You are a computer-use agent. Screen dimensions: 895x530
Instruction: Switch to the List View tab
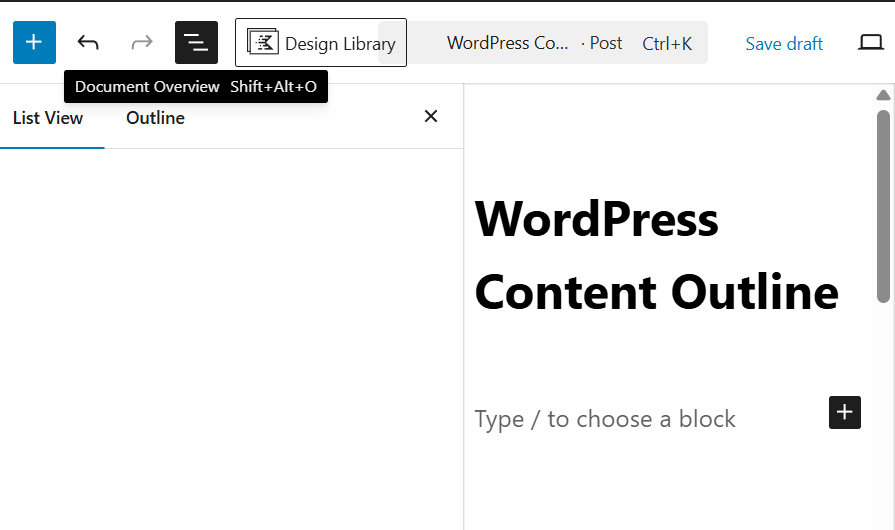pyautogui.click(x=48, y=118)
